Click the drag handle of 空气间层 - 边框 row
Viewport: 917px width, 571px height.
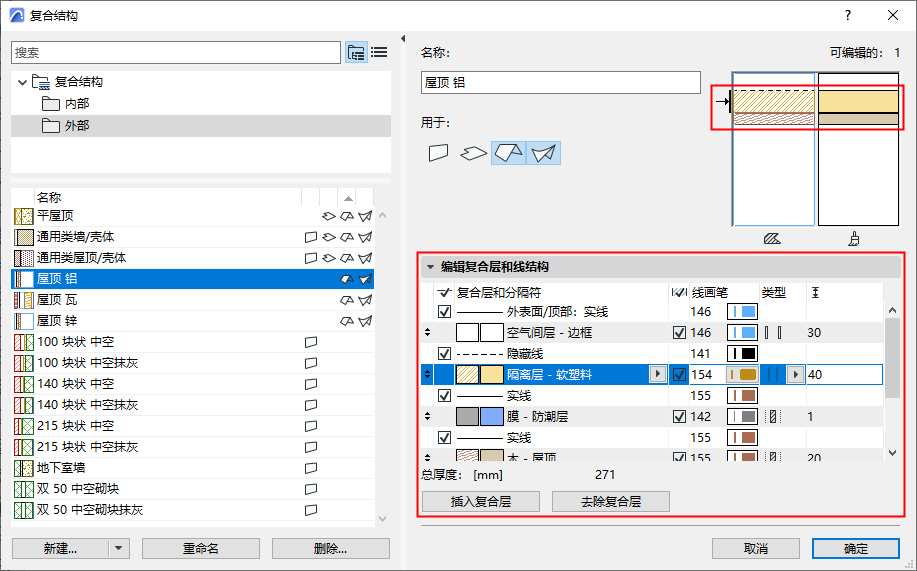428,333
